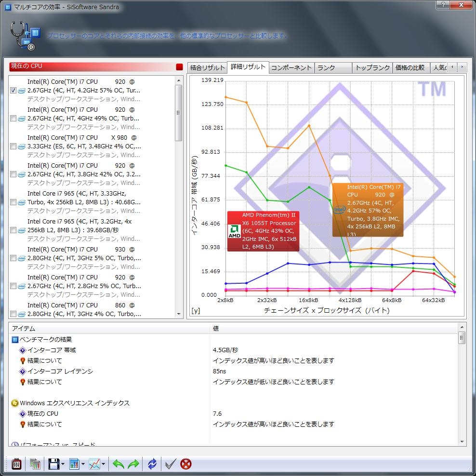The height and width of the screenshot is (476, 476).
Task: Confirm with the gray checkmark icon
Action: pyautogui.click(x=170, y=464)
